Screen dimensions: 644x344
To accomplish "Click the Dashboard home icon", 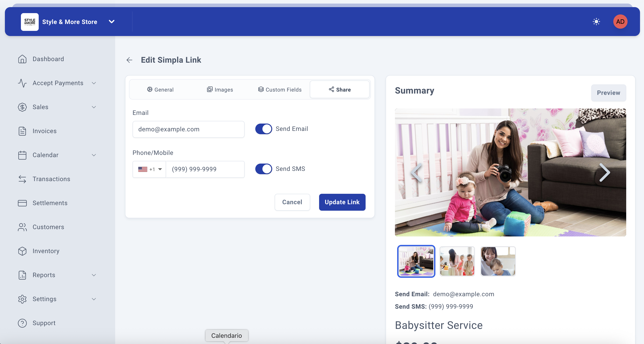I will point(22,59).
